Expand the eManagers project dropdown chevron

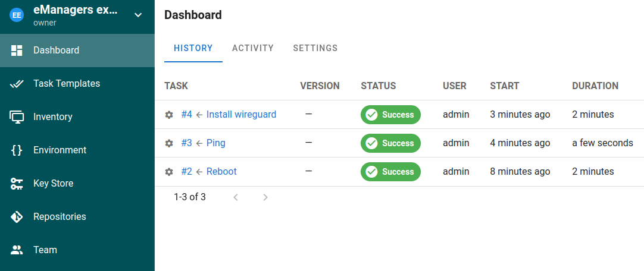(x=138, y=15)
